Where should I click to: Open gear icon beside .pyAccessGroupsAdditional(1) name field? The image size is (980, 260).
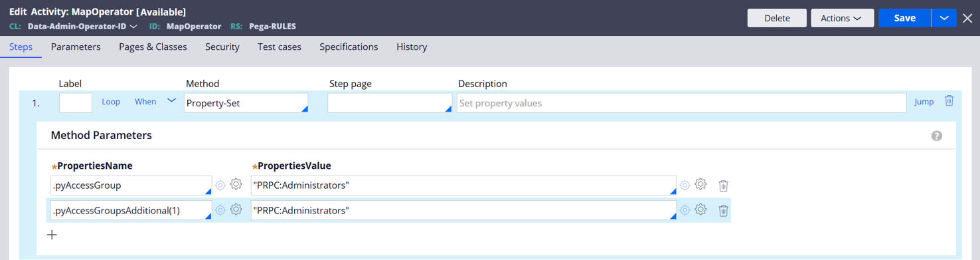(x=236, y=209)
